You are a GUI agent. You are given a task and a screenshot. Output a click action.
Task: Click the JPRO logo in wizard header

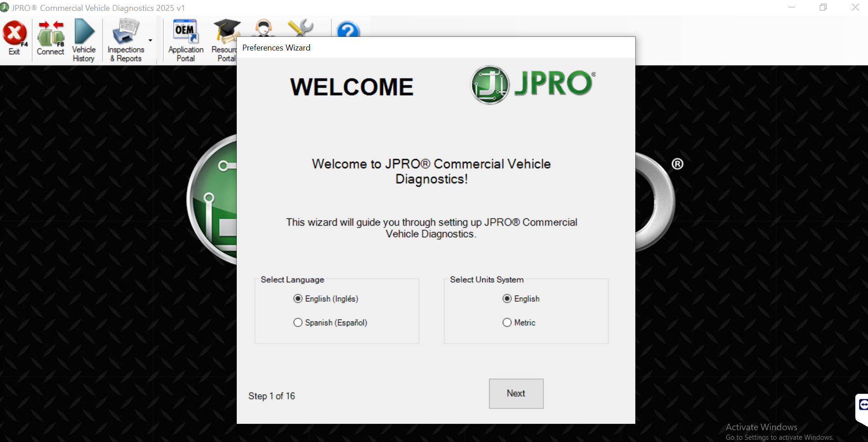tap(533, 85)
